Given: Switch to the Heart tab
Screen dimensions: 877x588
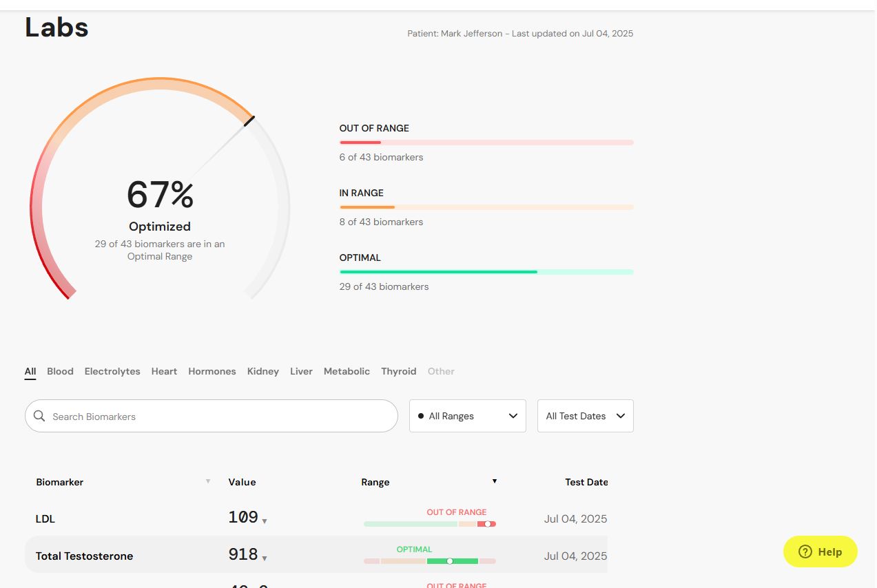Looking at the screenshot, I should point(164,371).
